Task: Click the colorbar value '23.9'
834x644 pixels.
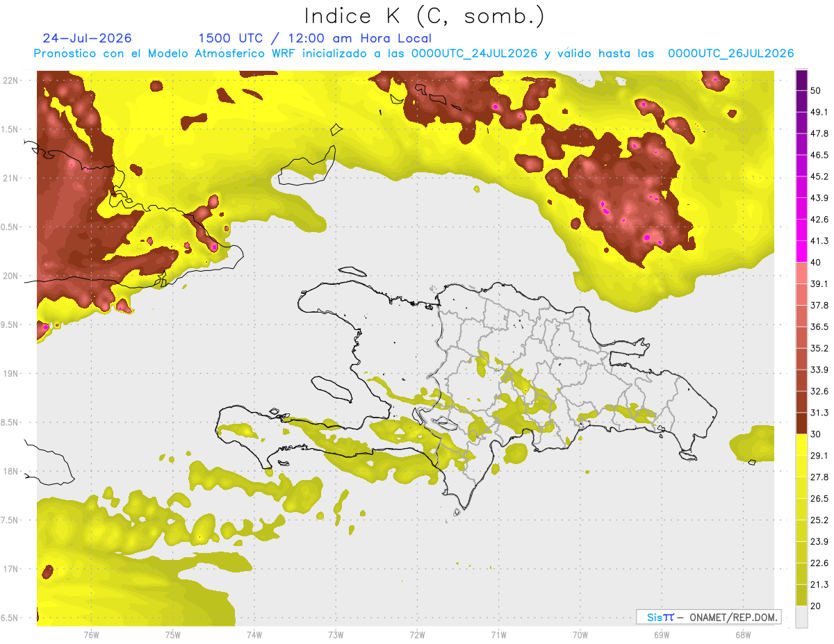Action: [x=819, y=542]
